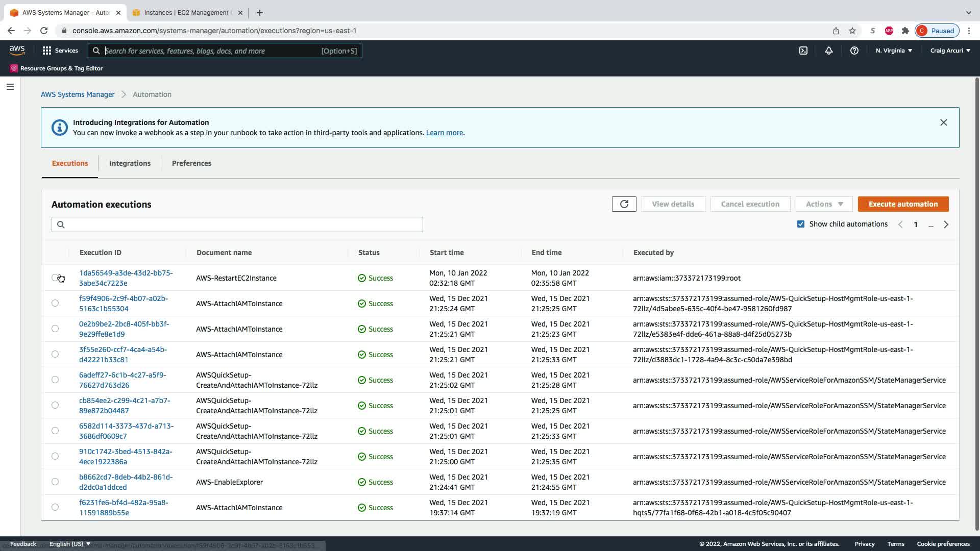Switch to the Integrations tab

130,163
